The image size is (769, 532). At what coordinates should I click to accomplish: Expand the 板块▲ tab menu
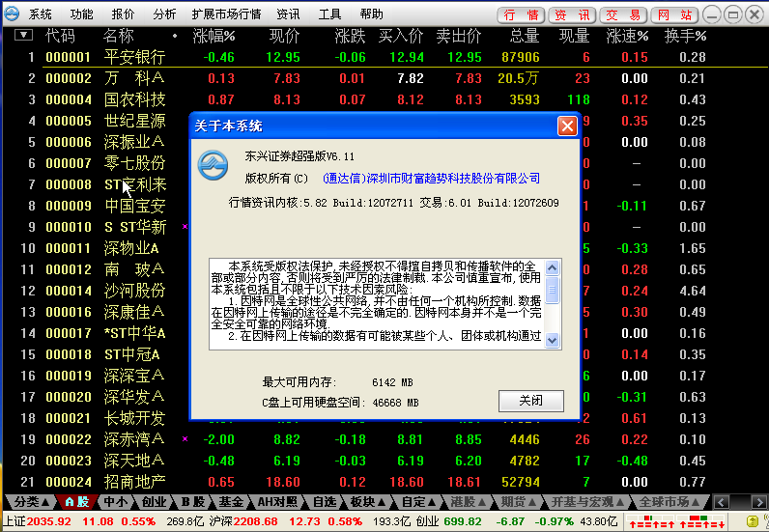367,502
